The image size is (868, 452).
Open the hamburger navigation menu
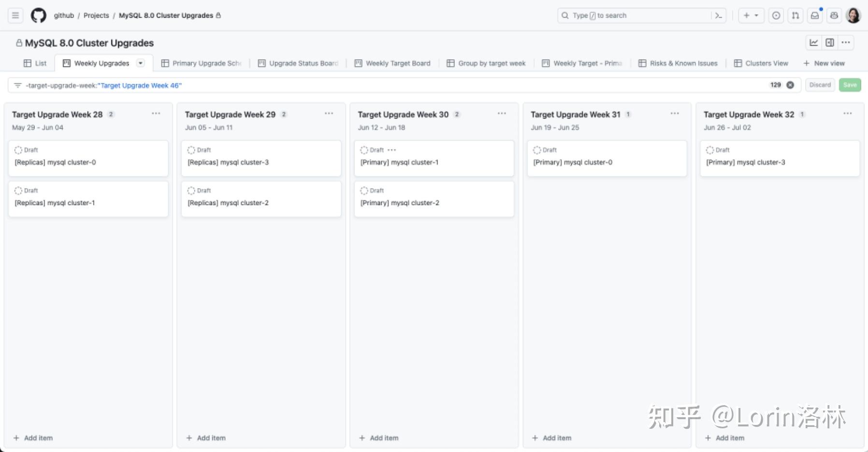[x=15, y=15]
